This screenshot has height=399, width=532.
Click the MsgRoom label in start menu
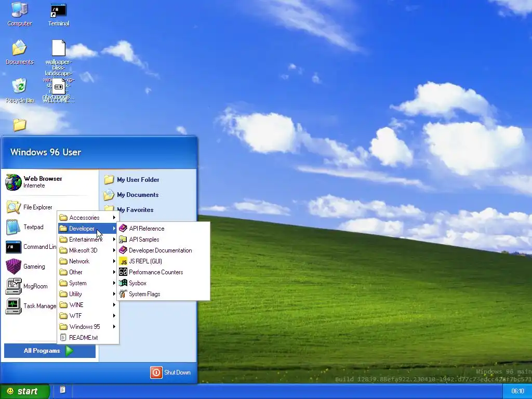coord(35,286)
